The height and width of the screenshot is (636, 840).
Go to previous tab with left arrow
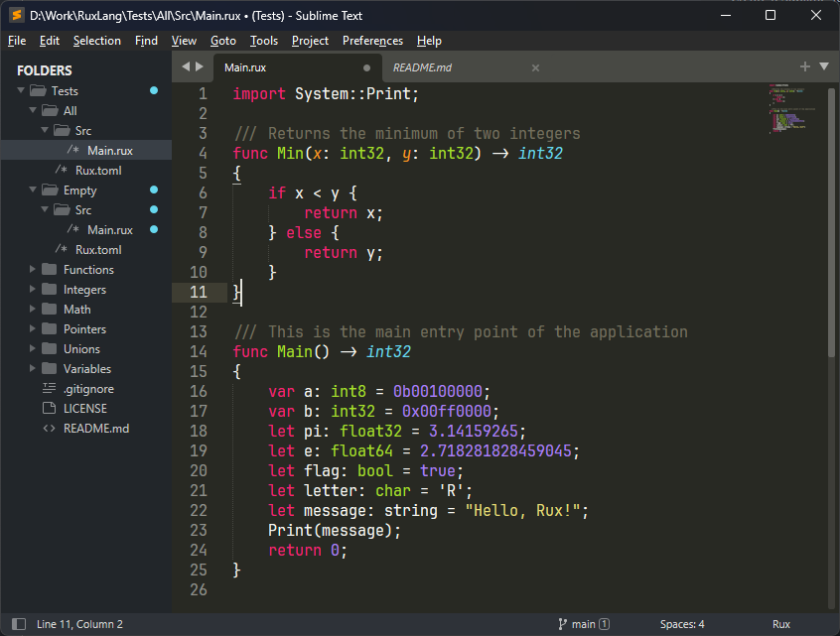pyautogui.click(x=186, y=66)
